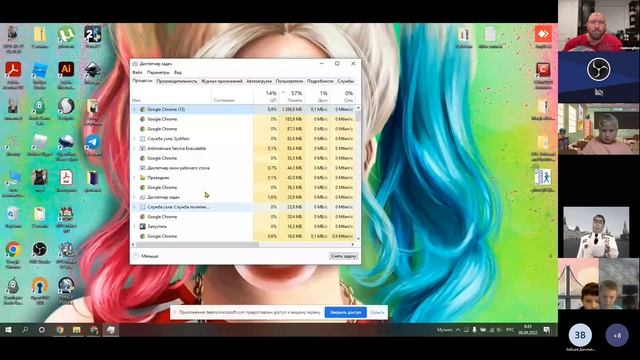Screen dimensions: 640x360
Task: Switch to the Службы tab
Action: (x=346, y=81)
